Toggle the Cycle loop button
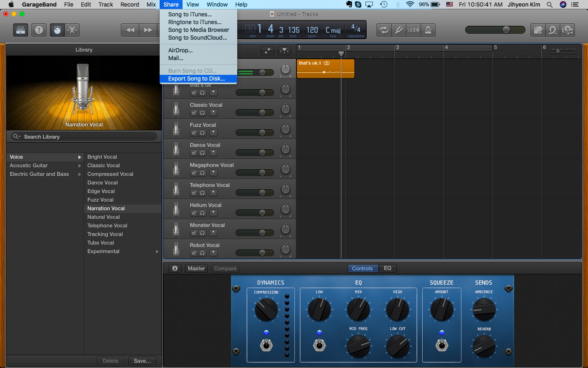This screenshot has height=368, width=588. tap(384, 30)
